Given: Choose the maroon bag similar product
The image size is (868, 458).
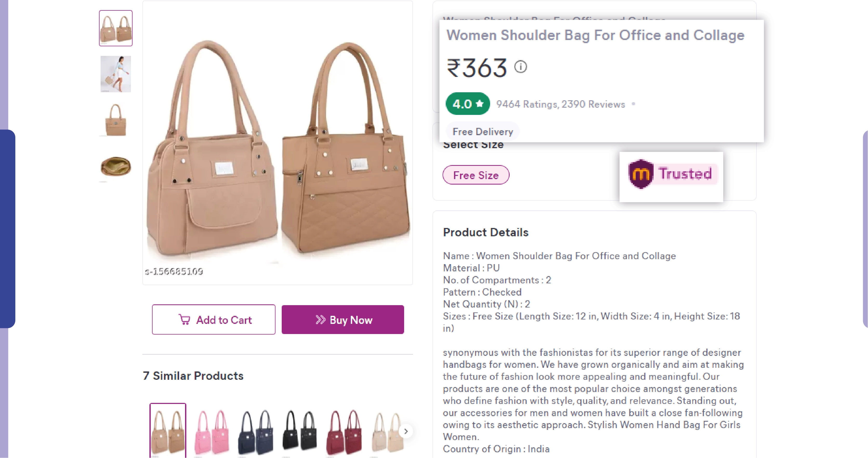Looking at the screenshot, I should tap(344, 431).
